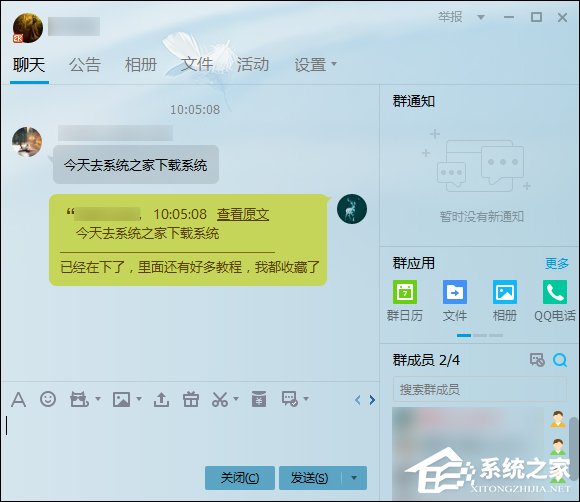The image size is (580, 502).
Task: Minimize the chat window
Action: pos(509,17)
